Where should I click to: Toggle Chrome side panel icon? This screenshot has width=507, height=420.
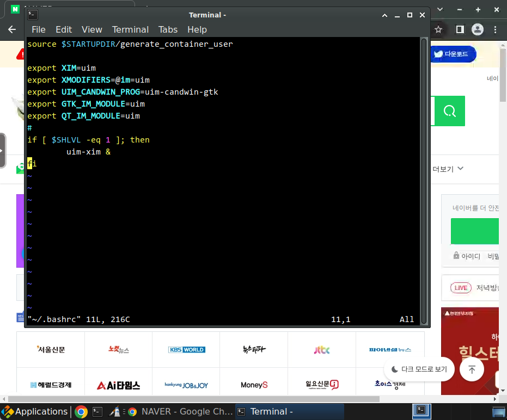[x=460, y=30]
